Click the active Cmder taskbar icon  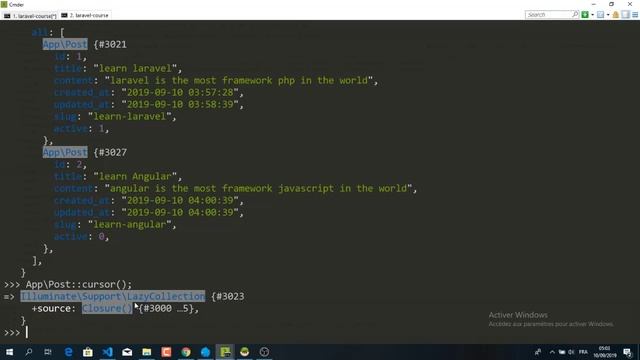[225, 352]
